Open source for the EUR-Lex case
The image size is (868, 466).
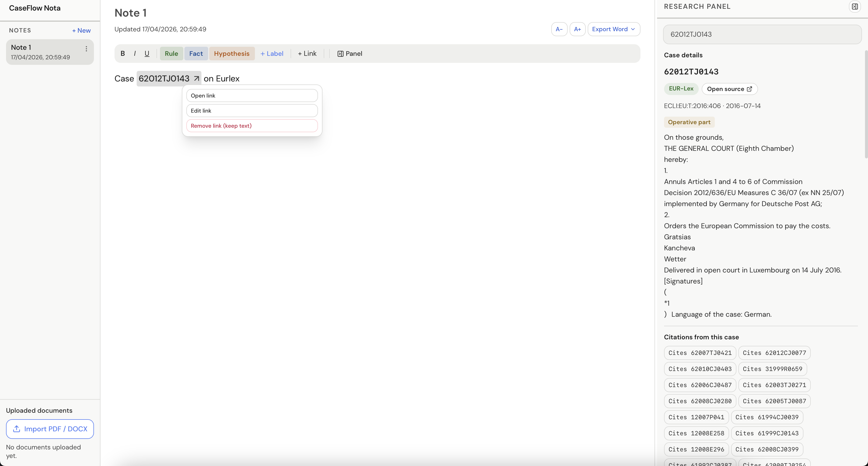(729, 89)
